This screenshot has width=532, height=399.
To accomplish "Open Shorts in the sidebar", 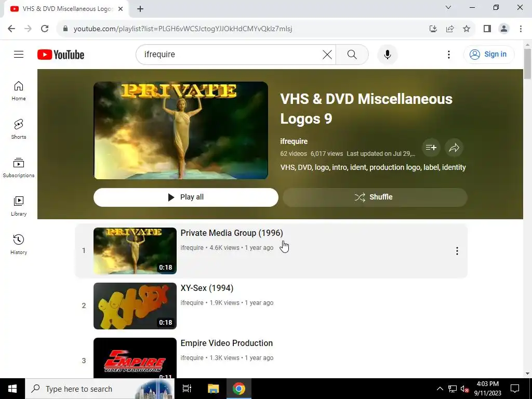I will (19, 129).
